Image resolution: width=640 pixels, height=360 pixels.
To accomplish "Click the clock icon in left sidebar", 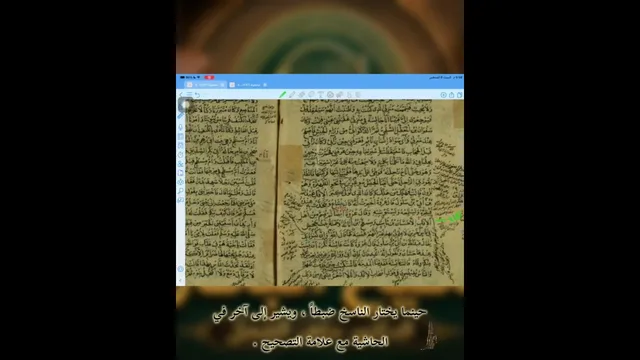I will click(180, 155).
